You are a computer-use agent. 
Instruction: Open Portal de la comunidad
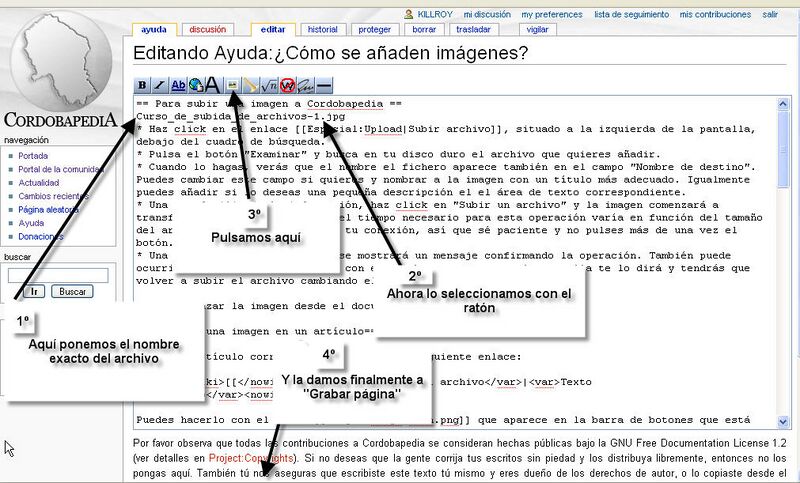coord(61,169)
